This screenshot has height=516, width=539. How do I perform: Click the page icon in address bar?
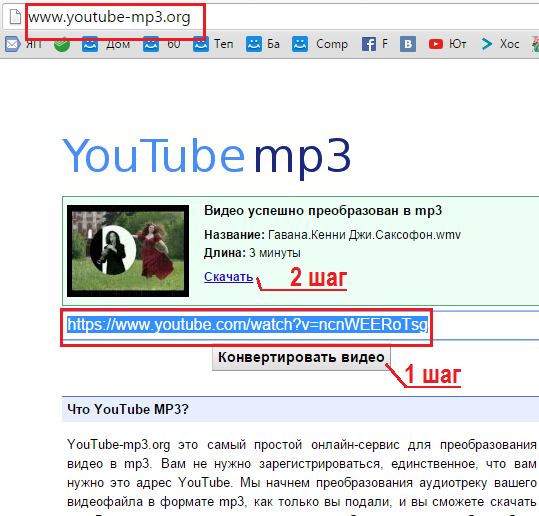click(x=15, y=17)
